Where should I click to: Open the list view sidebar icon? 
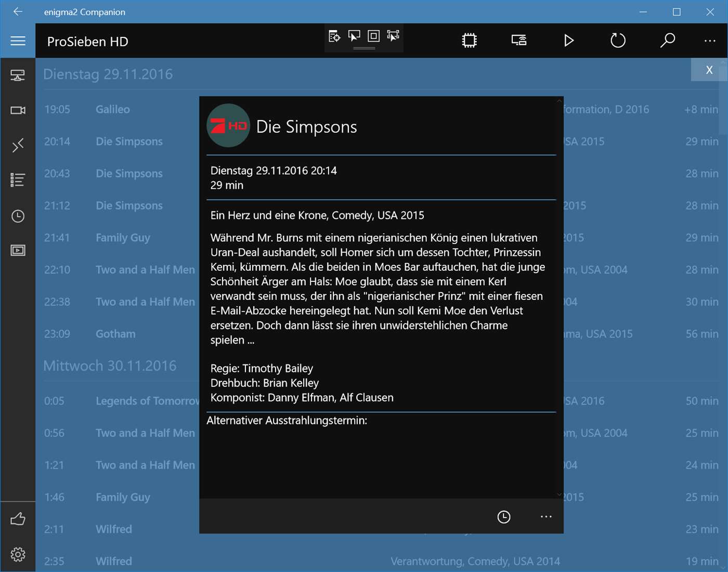pos(18,180)
